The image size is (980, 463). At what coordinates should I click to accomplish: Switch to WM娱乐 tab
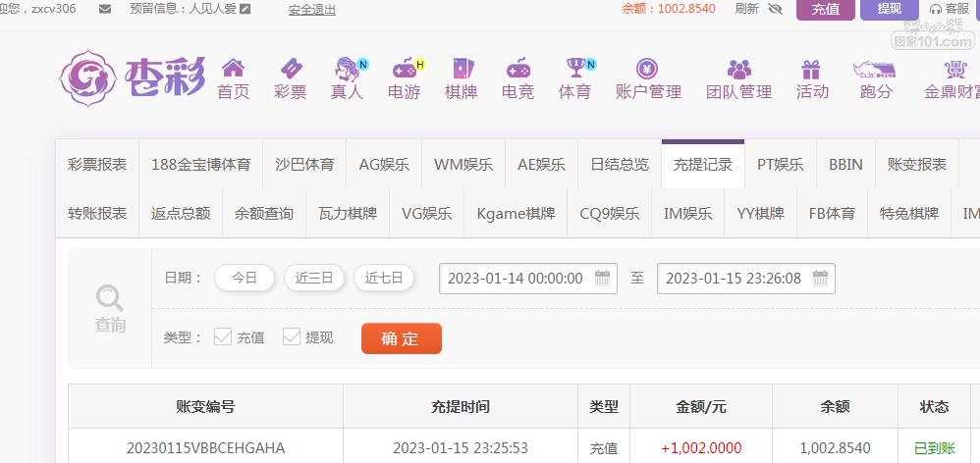click(463, 164)
